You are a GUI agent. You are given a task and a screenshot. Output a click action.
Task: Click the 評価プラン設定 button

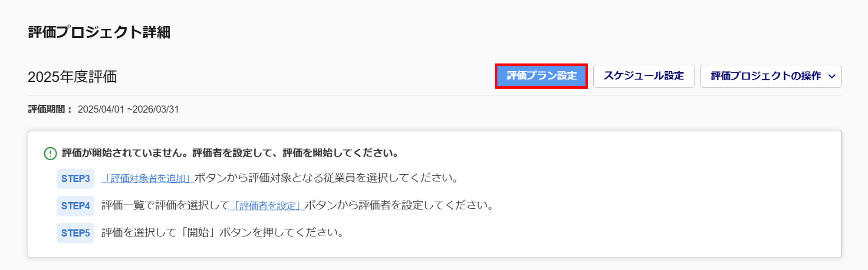(541, 76)
